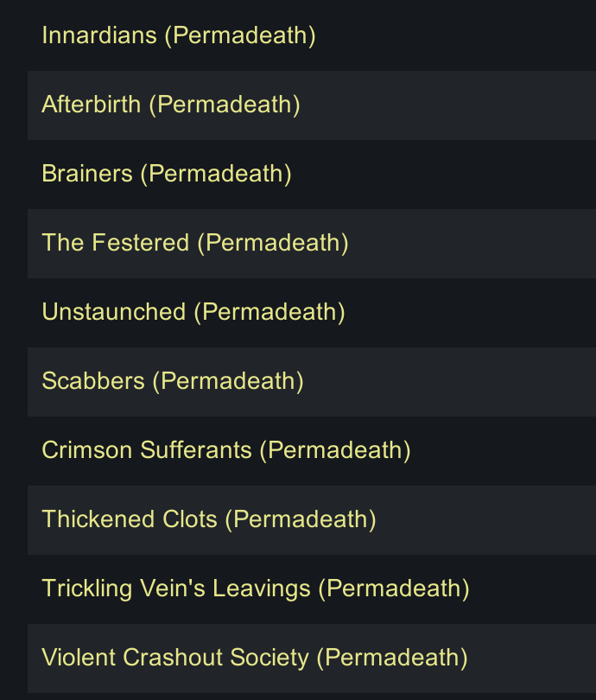Viewport: 596px width, 700px height.
Task: Click the Afterbirth (Permadeath) entry
Action: click(170, 105)
